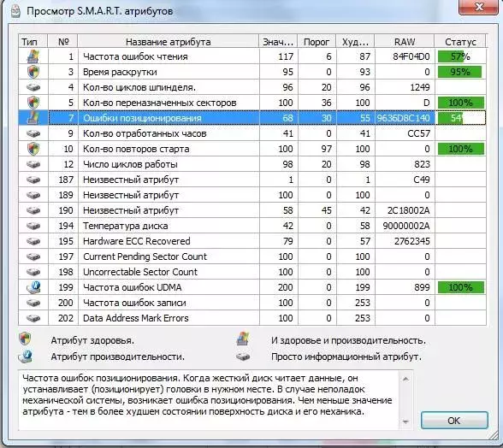This screenshot has width=503, height=448.
Task: Click the Порог column header
Action: [x=317, y=42]
